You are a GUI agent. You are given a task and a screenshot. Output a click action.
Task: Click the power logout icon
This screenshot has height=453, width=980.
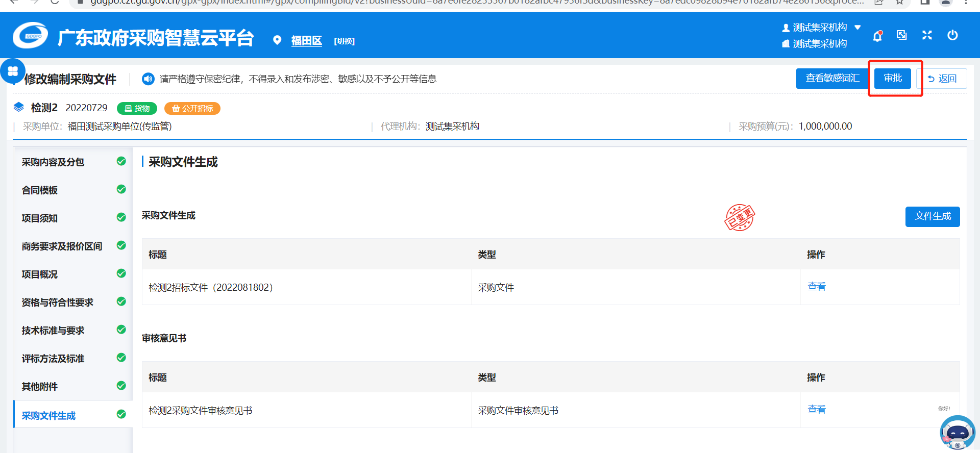coord(952,35)
